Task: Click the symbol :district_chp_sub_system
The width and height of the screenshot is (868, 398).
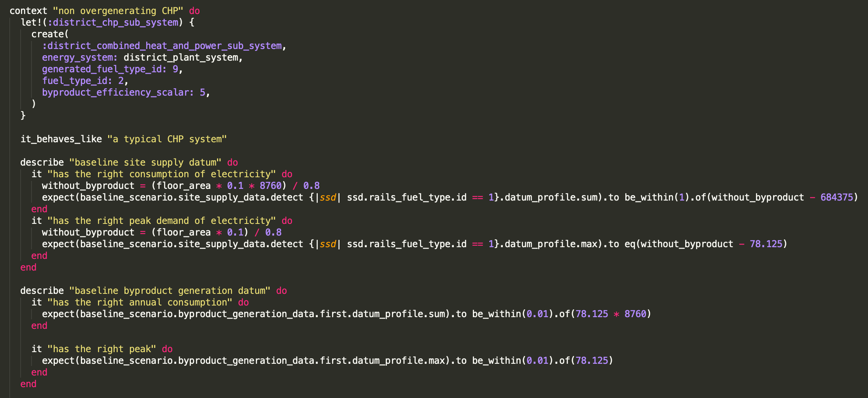Action: (x=113, y=23)
